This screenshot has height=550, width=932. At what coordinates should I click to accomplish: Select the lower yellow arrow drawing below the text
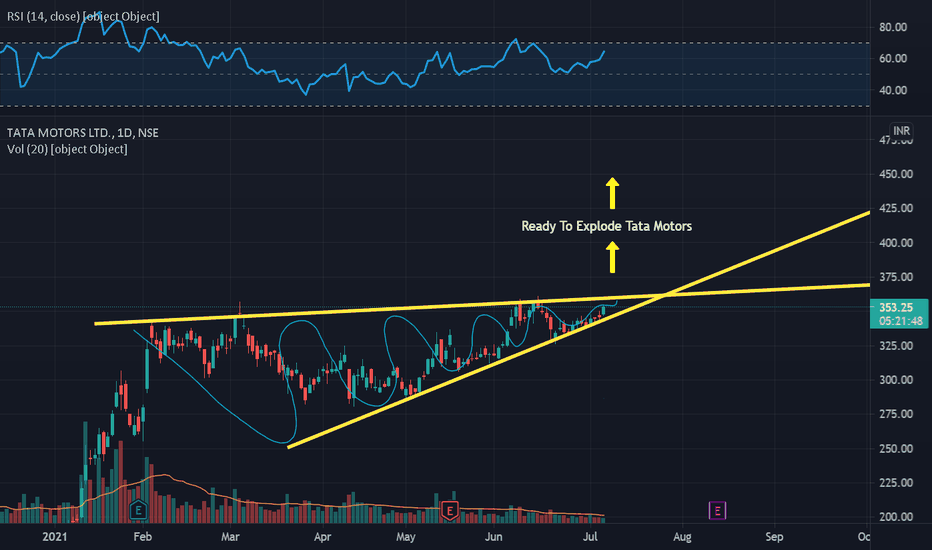click(612, 257)
